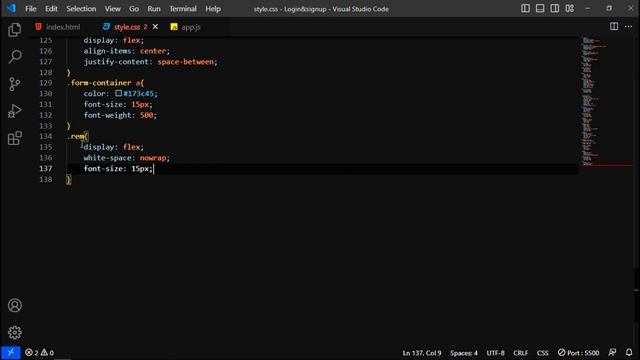Image resolution: width=640 pixels, height=360 pixels.
Task: Click the feedback icon in status bar
Action: click(612, 352)
